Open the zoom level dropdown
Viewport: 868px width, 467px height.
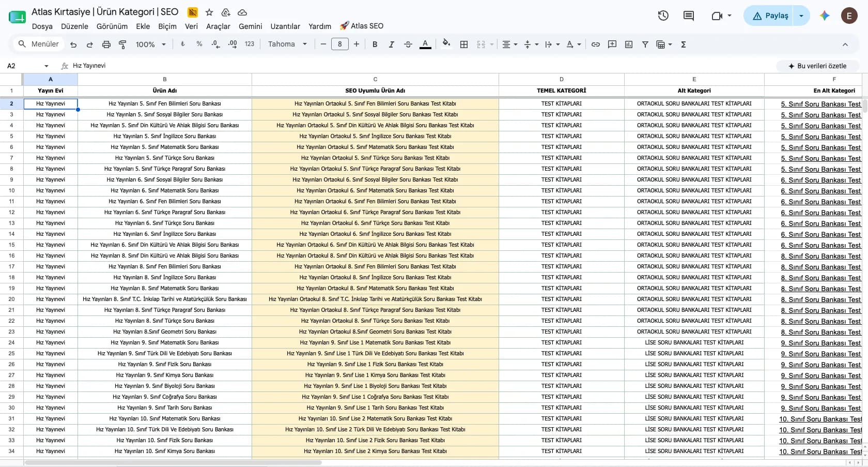click(x=151, y=44)
